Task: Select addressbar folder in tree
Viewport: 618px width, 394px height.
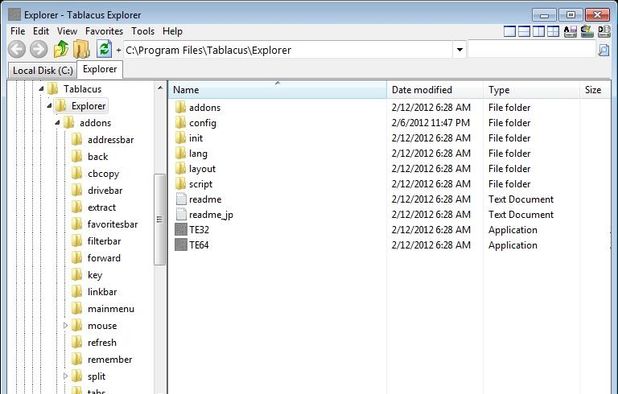Action: point(110,140)
